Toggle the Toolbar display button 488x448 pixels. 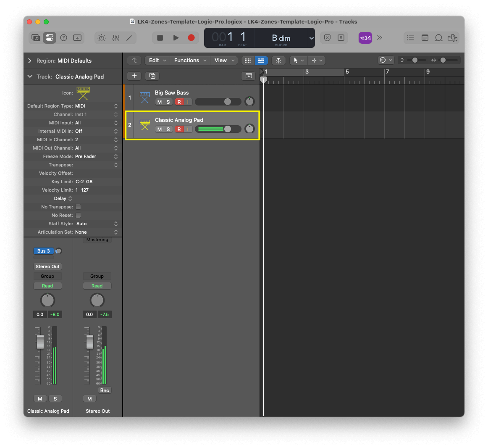click(x=77, y=38)
